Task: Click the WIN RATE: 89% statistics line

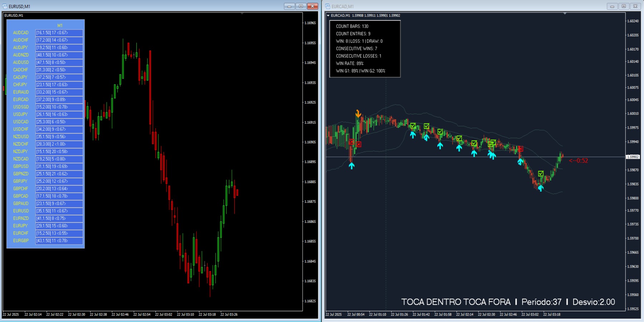Action: point(350,63)
